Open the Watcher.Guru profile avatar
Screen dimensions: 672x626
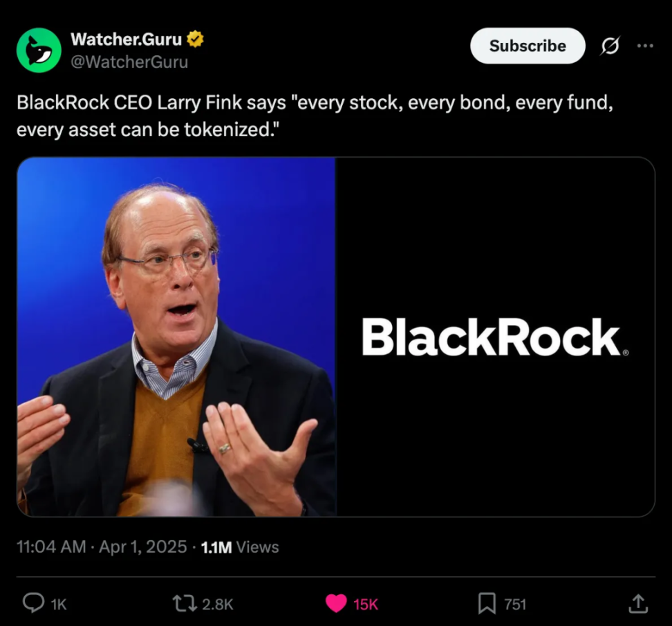[x=39, y=50]
